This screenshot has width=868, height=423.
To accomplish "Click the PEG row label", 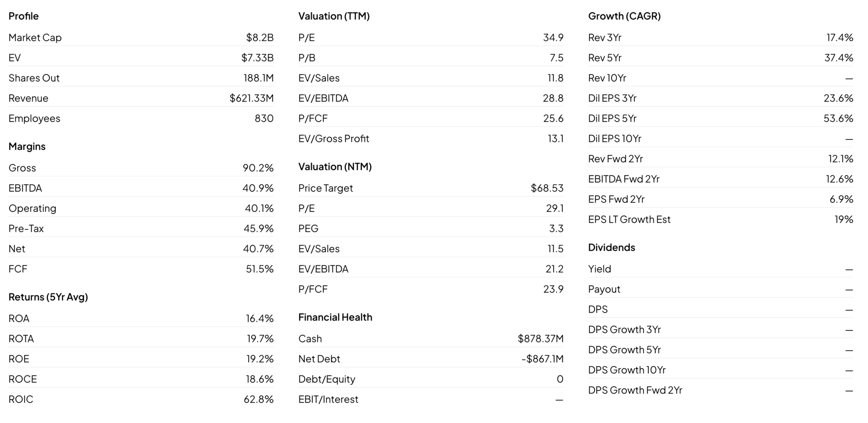I will [x=308, y=228].
